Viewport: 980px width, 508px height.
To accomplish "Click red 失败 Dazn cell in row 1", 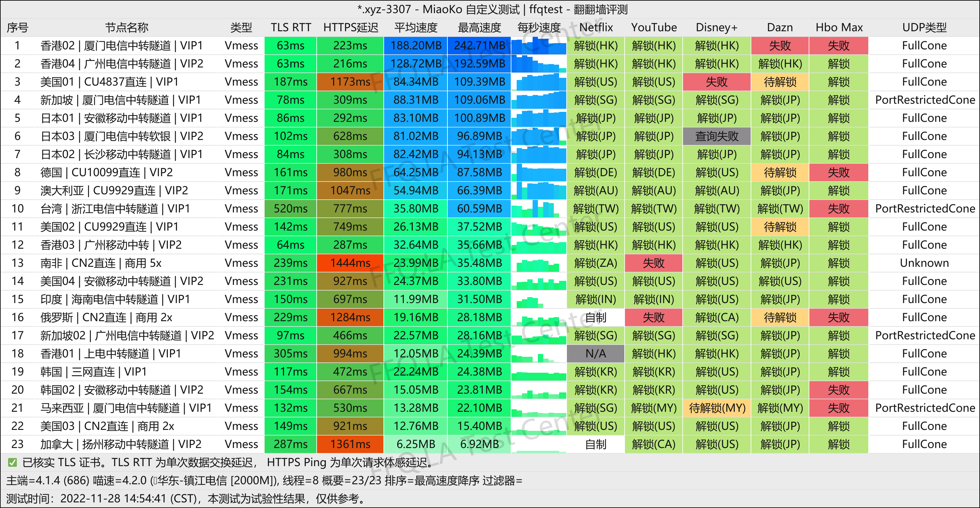I will pyautogui.click(x=779, y=46).
